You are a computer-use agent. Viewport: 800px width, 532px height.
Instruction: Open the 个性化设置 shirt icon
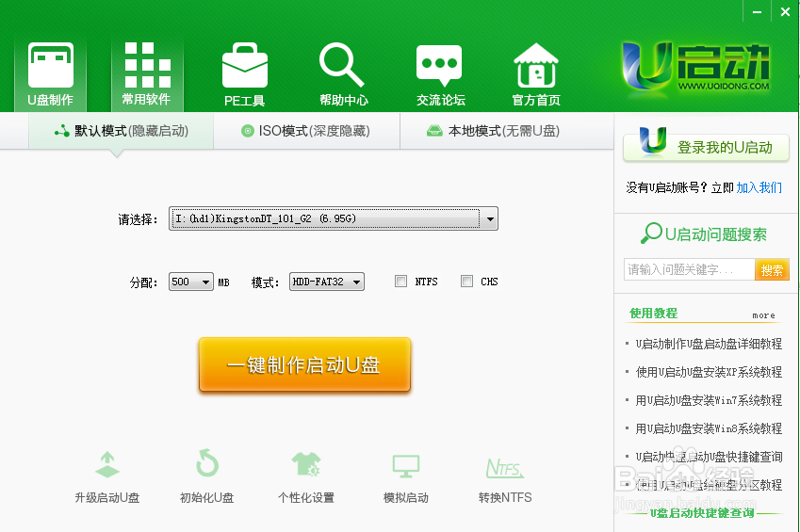pyautogui.click(x=306, y=463)
